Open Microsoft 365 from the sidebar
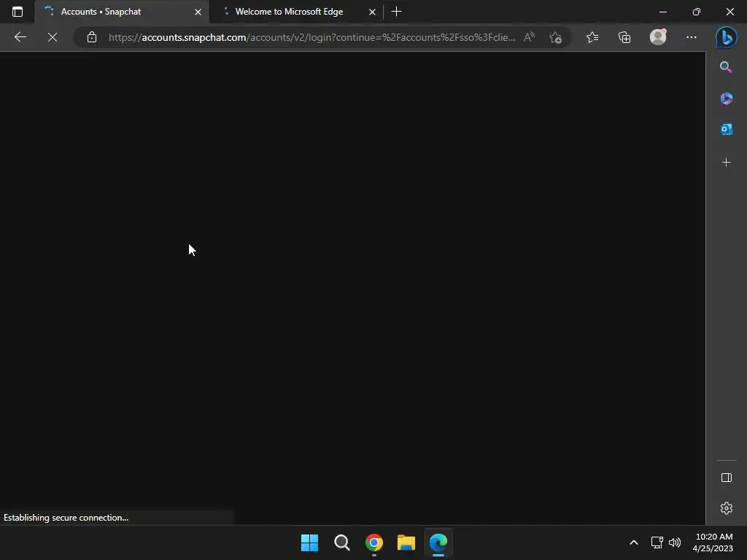 point(726,98)
